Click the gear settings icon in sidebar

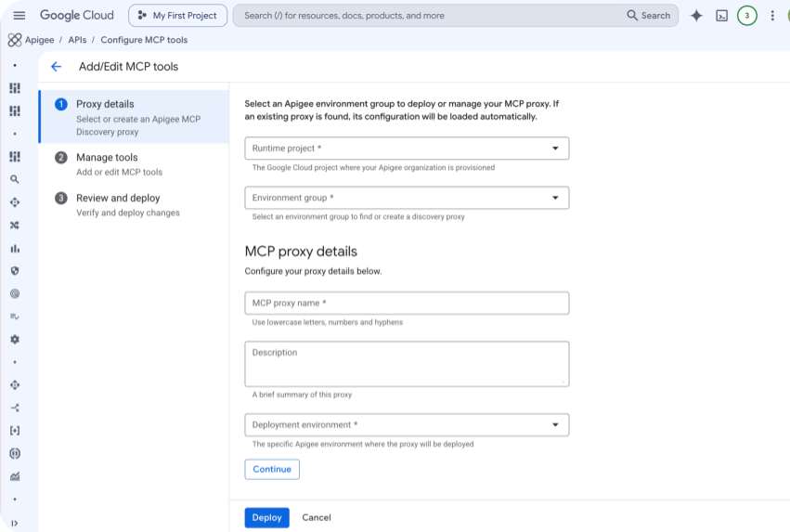pos(15,340)
